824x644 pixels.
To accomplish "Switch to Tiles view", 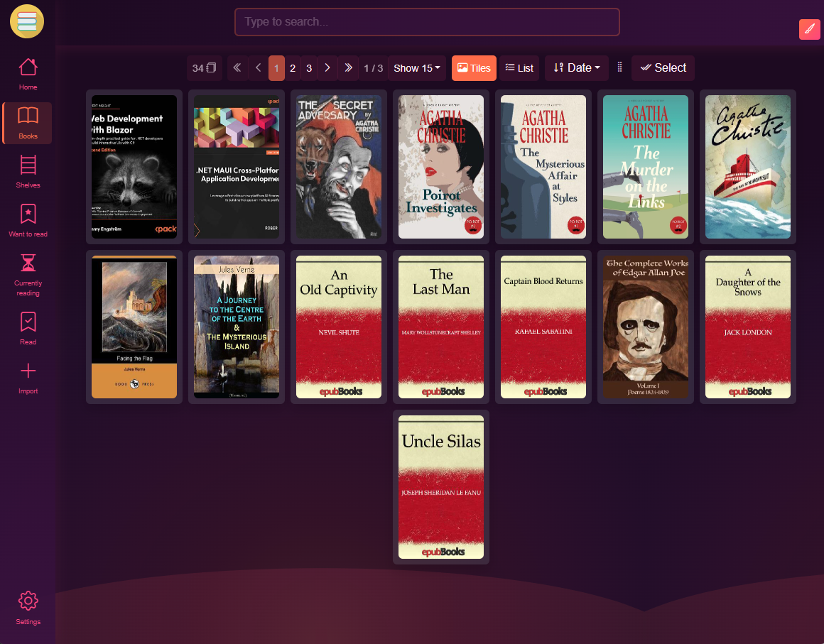I will click(474, 68).
